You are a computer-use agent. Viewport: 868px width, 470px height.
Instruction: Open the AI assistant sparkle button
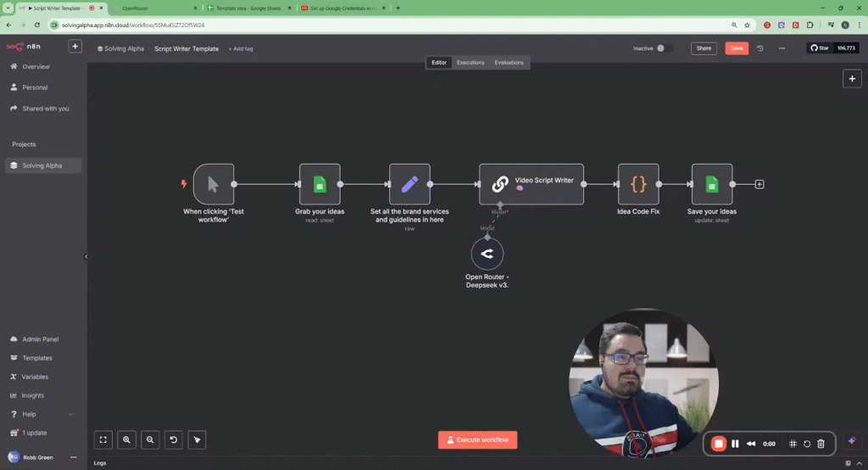point(852,440)
